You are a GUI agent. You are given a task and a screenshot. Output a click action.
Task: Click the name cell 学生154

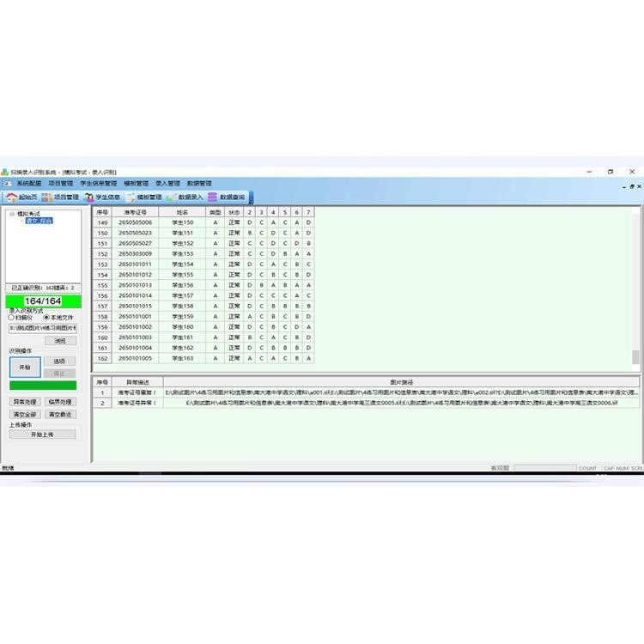point(182,264)
